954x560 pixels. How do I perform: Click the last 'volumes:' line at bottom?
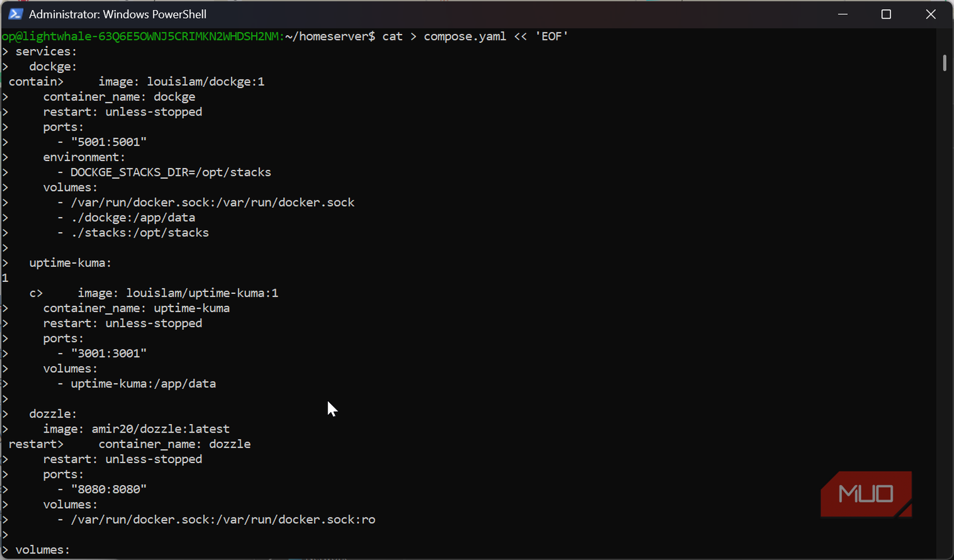click(x=42, y=550)
